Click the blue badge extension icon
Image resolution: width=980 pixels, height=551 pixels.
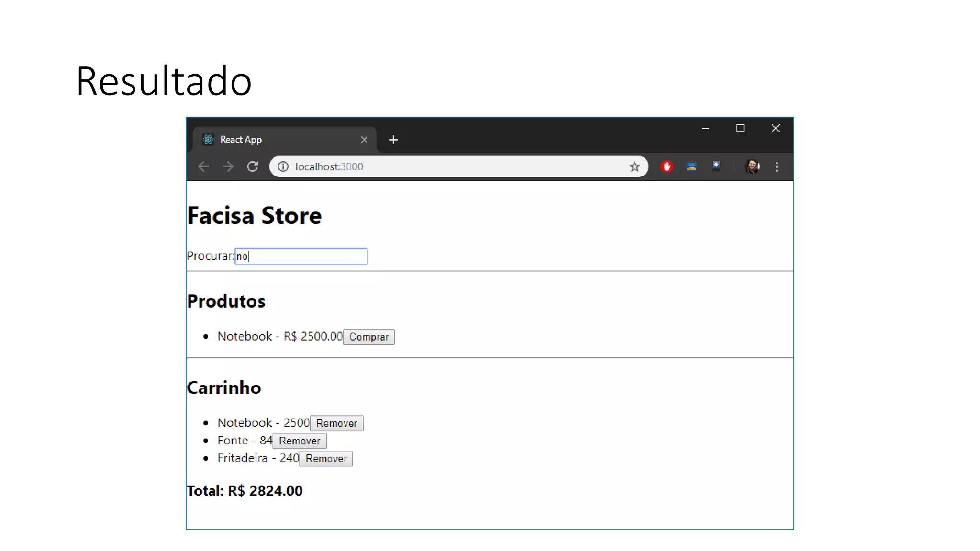click(x=716, y=166)
